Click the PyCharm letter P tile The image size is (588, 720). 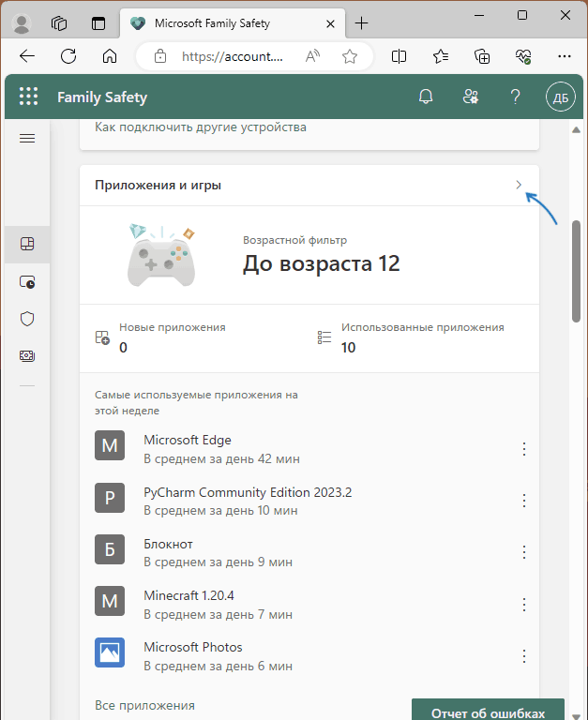[110, 498]
